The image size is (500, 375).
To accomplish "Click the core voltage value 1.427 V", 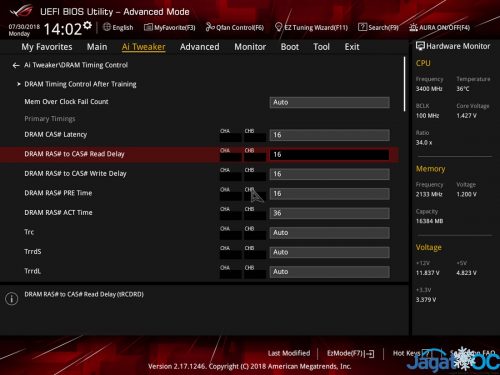I will coord(466,116).
